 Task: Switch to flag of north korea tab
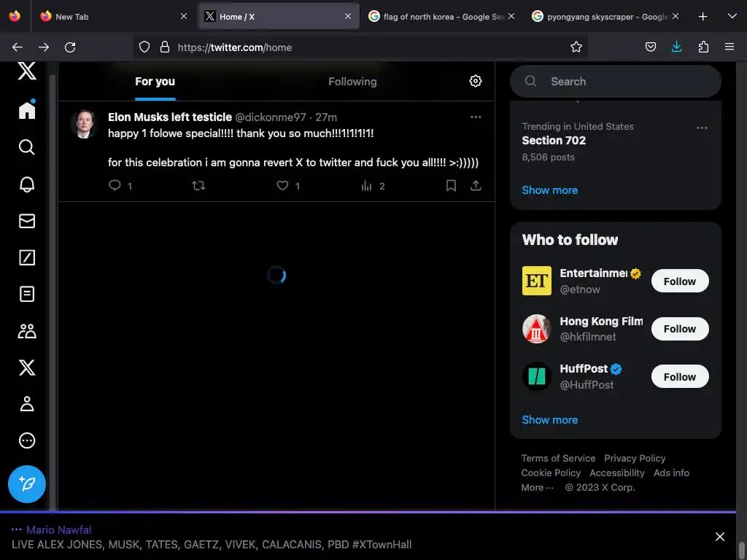441,17
